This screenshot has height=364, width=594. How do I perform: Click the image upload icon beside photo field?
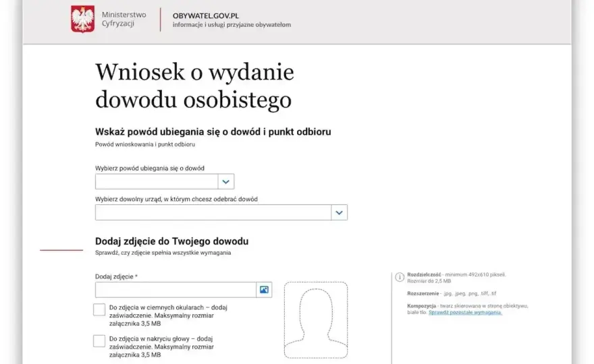click(264, 290)
